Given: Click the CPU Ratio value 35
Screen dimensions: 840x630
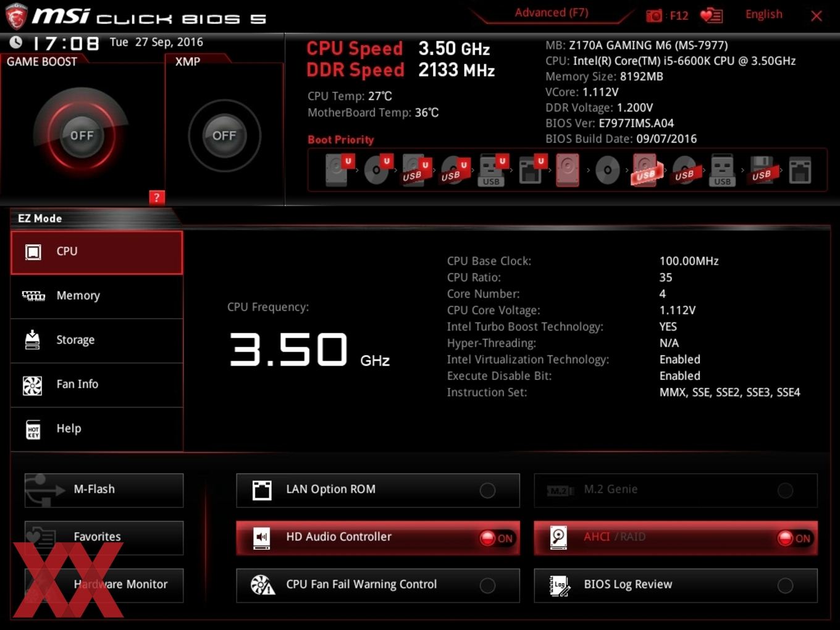Looking at the screenshot, I should pyautogui.click(x=666, y=277).
